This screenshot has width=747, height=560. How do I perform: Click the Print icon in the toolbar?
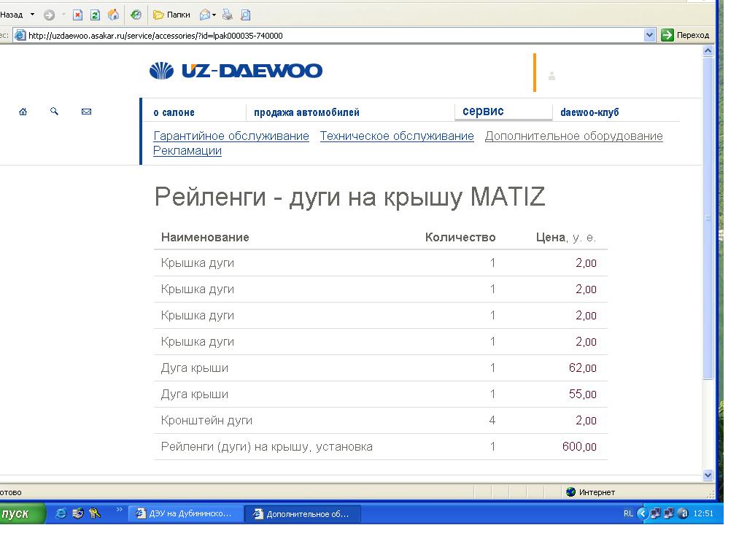(228, 15)
